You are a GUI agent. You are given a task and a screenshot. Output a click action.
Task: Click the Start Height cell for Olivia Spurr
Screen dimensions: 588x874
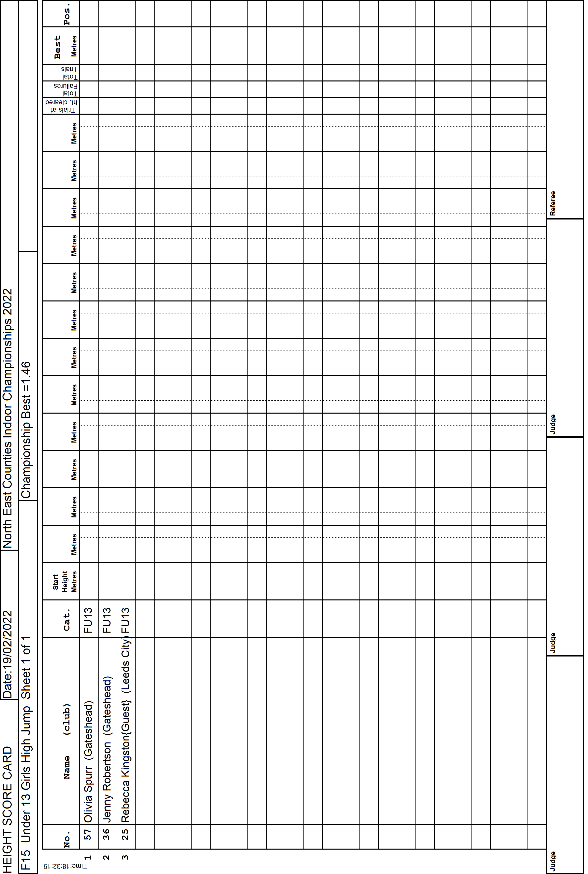point(89,581)
